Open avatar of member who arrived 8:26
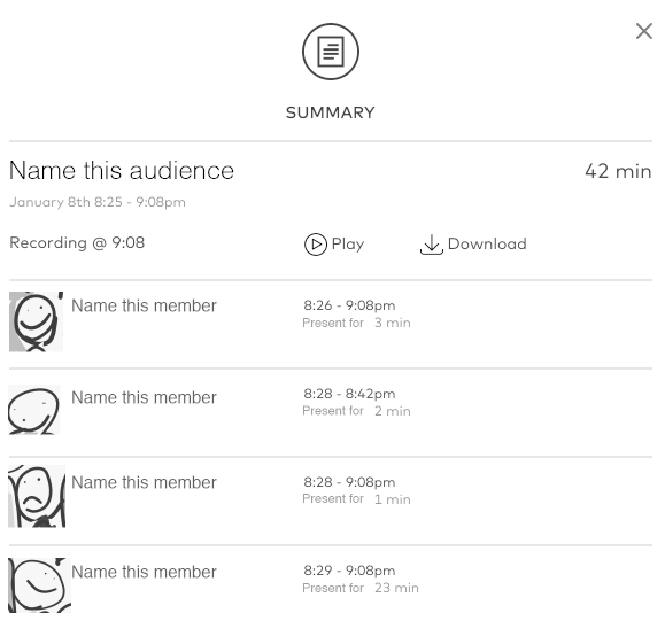Image resolution: width=665 pixels, height=644 pixels. [x=36, y=321]
